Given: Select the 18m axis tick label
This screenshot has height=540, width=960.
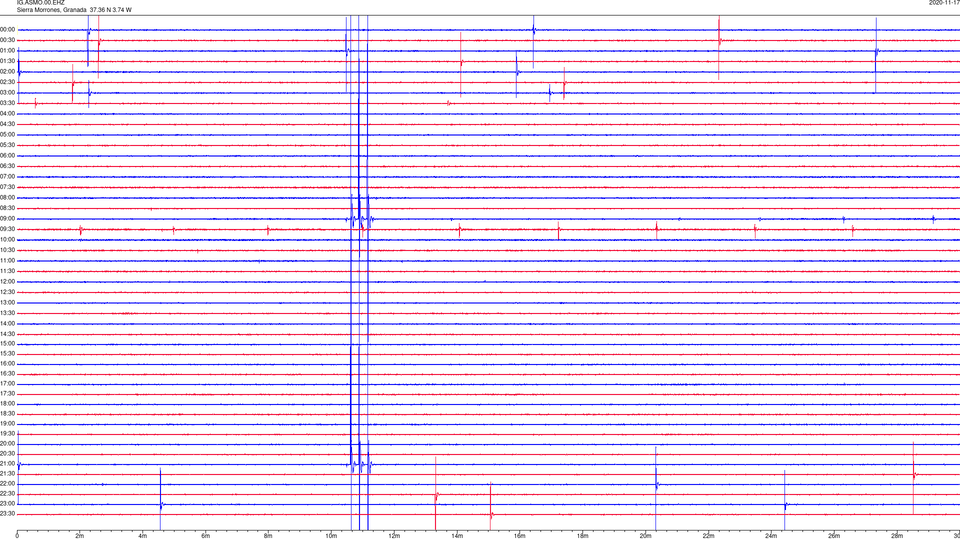Looking at the screenshot, I should [582, 536].
